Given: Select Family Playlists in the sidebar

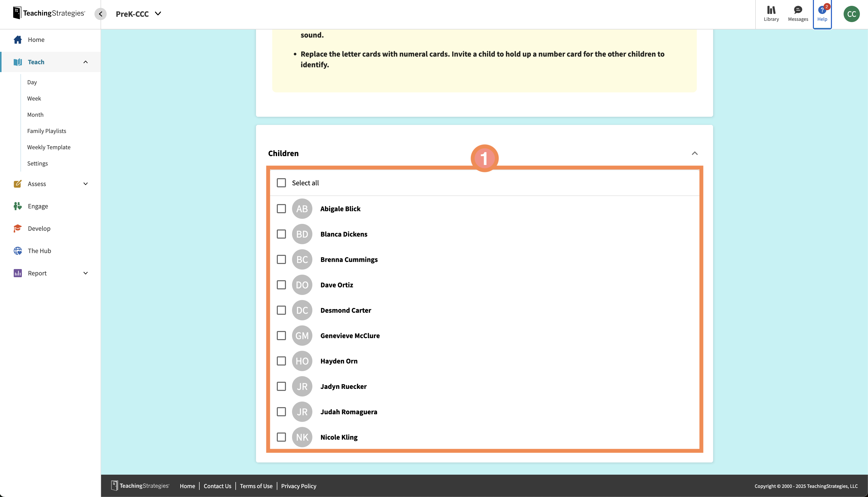Looking at the screenshot, I should click(47, 131).
